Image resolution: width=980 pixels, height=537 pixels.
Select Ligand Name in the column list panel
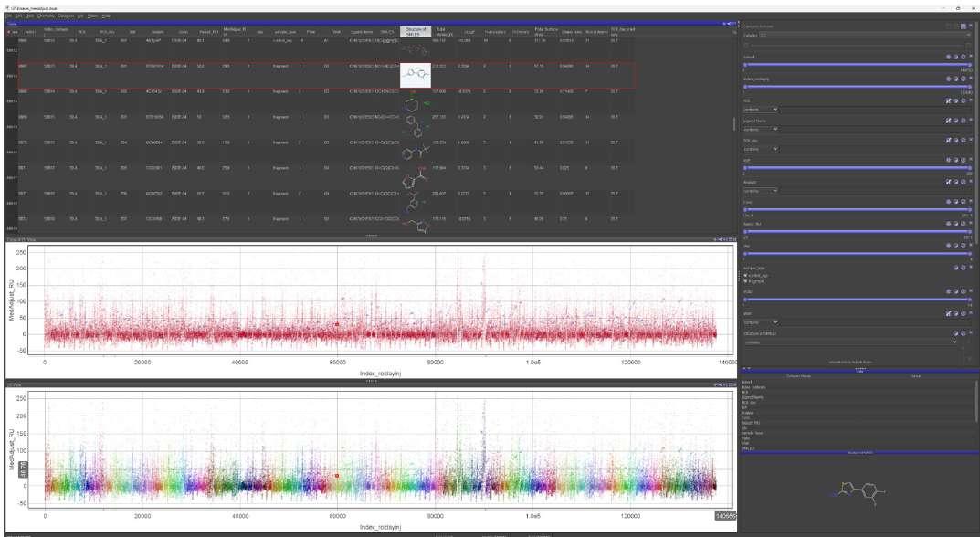tap(752, 397)
